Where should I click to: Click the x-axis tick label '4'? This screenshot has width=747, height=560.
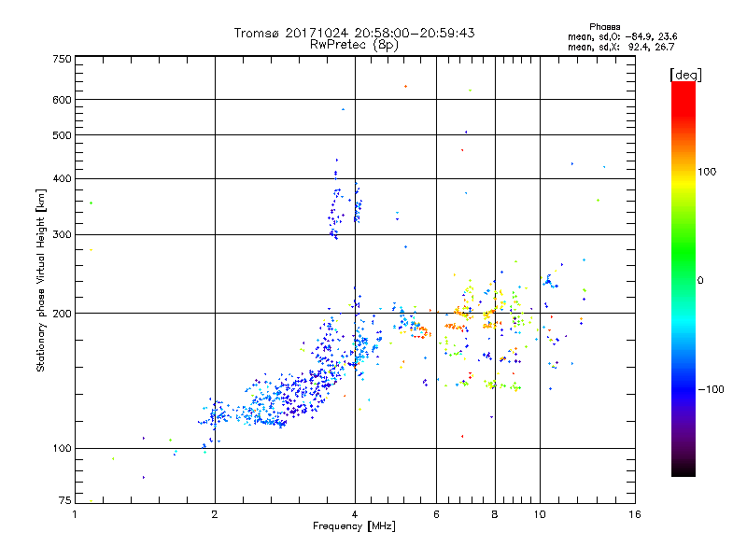[x=355, y=514]
